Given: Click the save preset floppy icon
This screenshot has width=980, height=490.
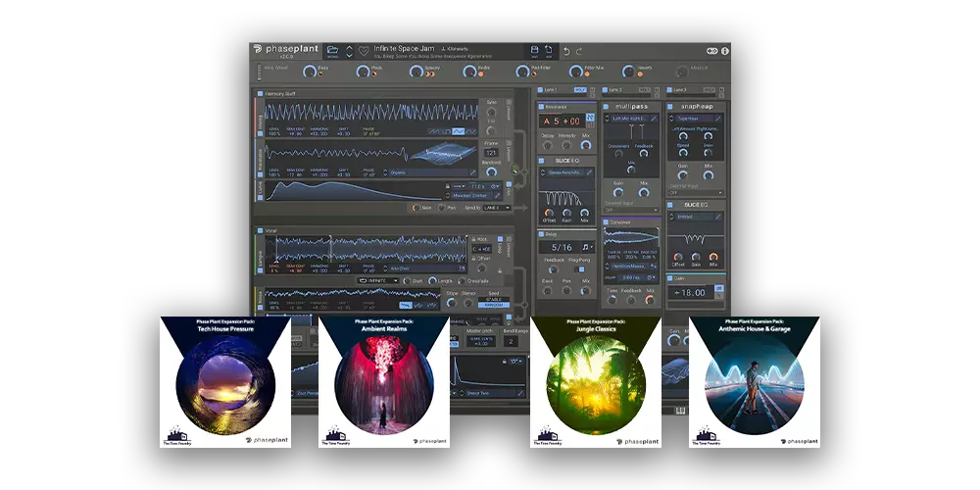Looking at the screenshot, I should (534, 50).
